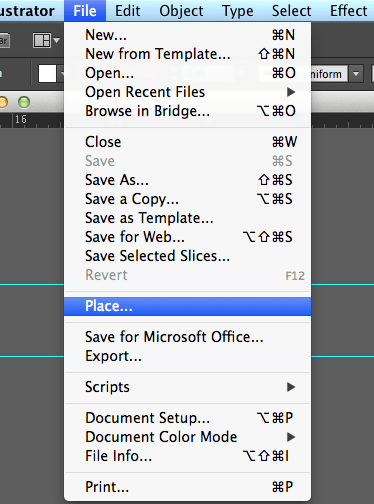374x504 pixels.
Task: Choose Open... menu item
Action: (187, 73)
